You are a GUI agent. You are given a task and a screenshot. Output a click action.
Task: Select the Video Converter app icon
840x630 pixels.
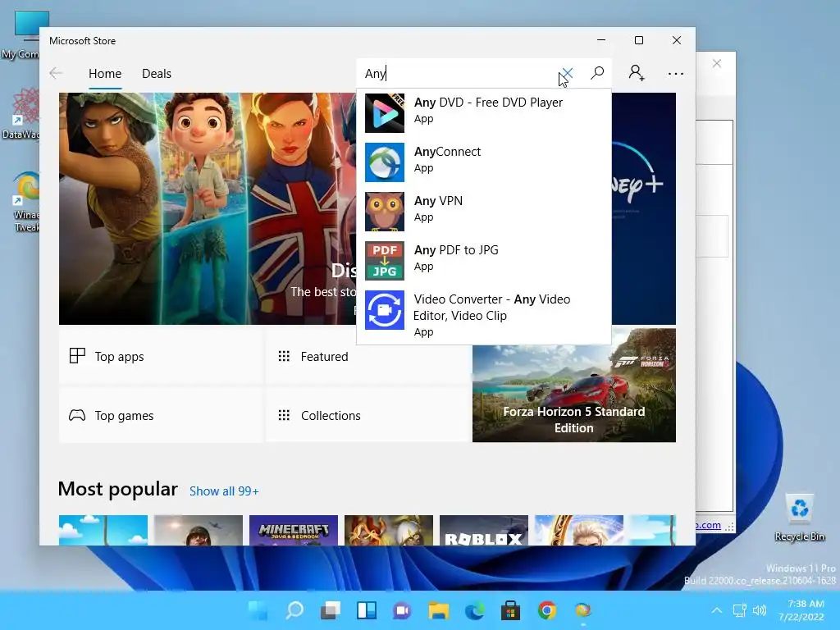tap(385, 310)
